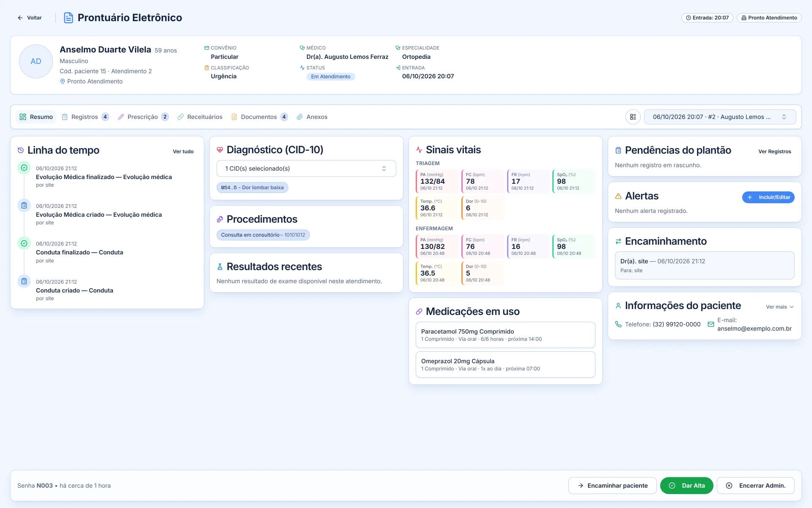Click the email envelope icon
The height and width of the screenshot is (508, 812).
coord(711,324)
